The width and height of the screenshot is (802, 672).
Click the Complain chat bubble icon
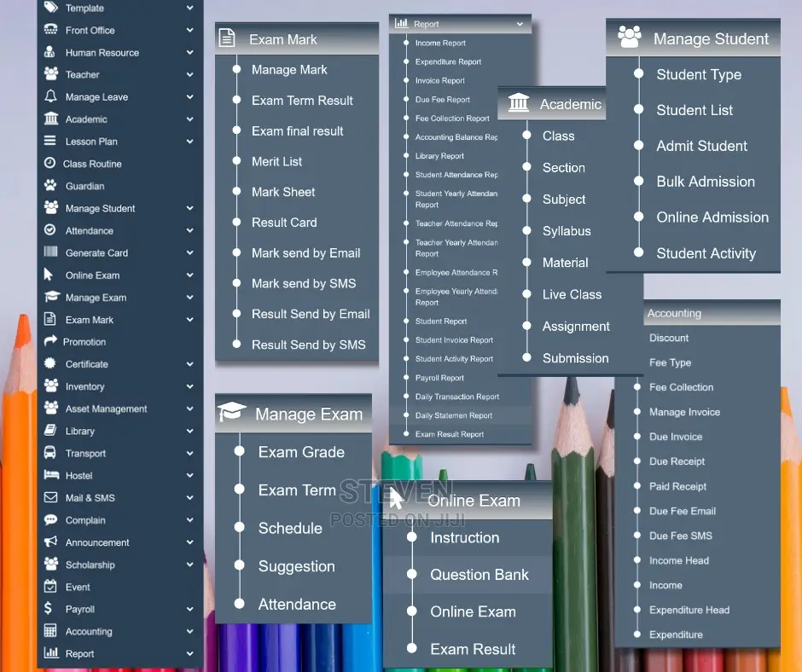point(50,519)
